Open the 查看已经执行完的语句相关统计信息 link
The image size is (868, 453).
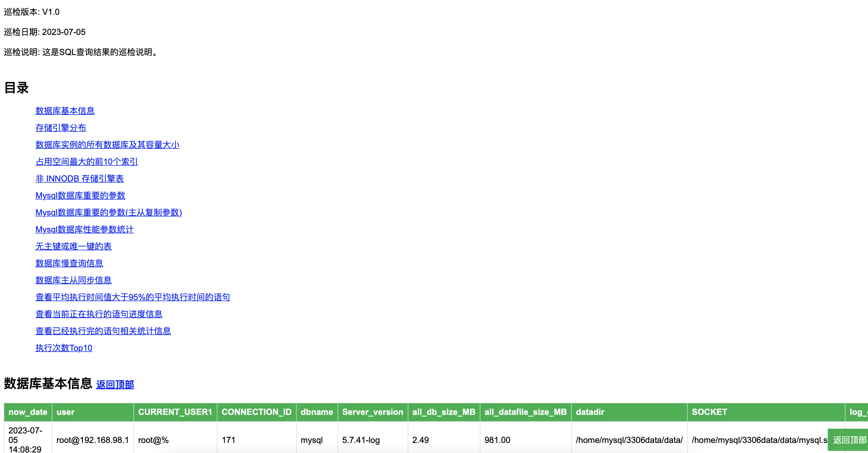click(x=103, y=331)
